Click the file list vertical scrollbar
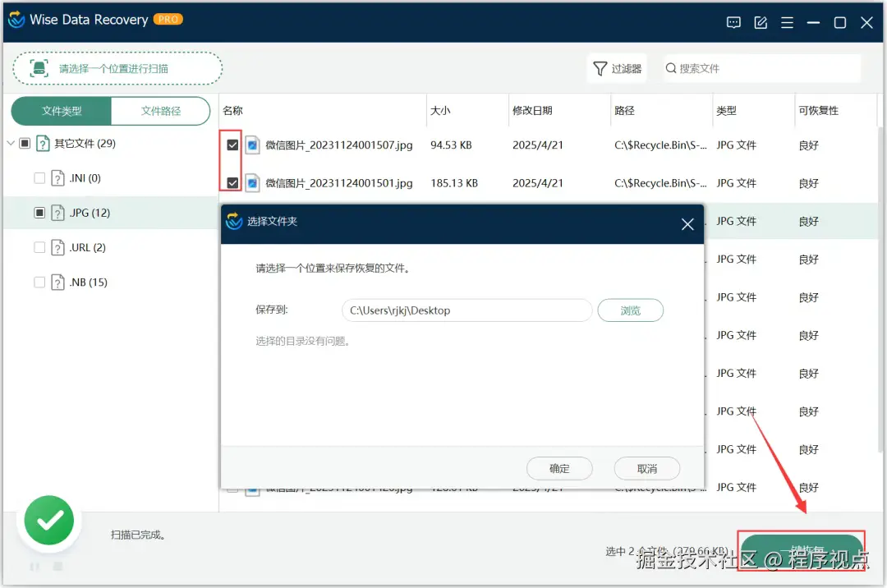887x588 pixels. 880,288
